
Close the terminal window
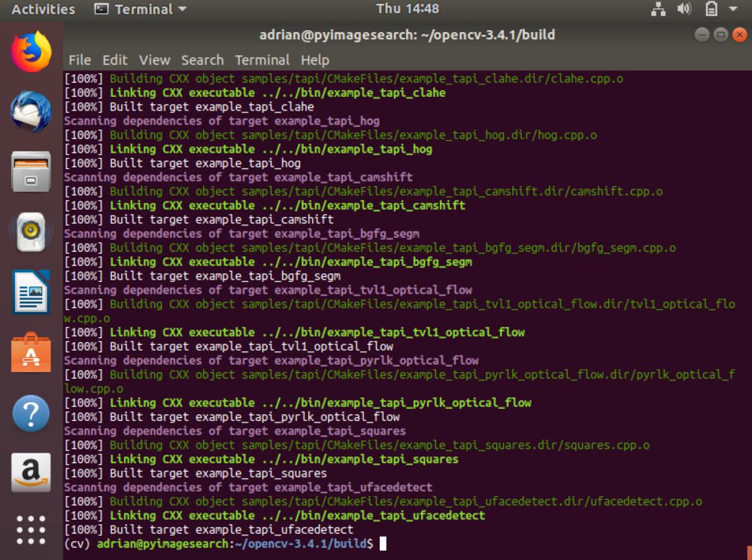(740, 35)
